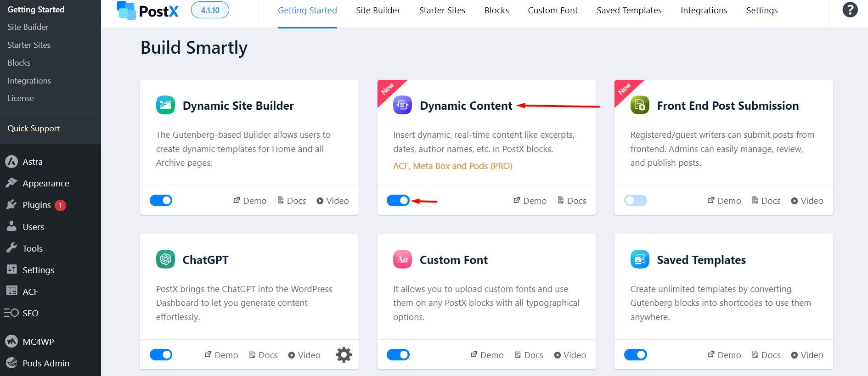Screen dimensions: 868x376
Task: Open Custom Font Docs link
Action: [x=529, y=355]
